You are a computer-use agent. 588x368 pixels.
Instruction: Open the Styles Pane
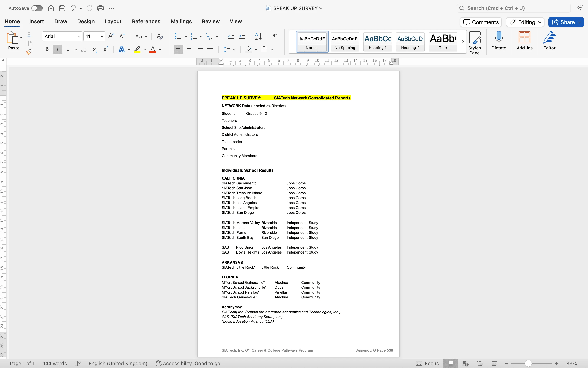coord(474,43)
